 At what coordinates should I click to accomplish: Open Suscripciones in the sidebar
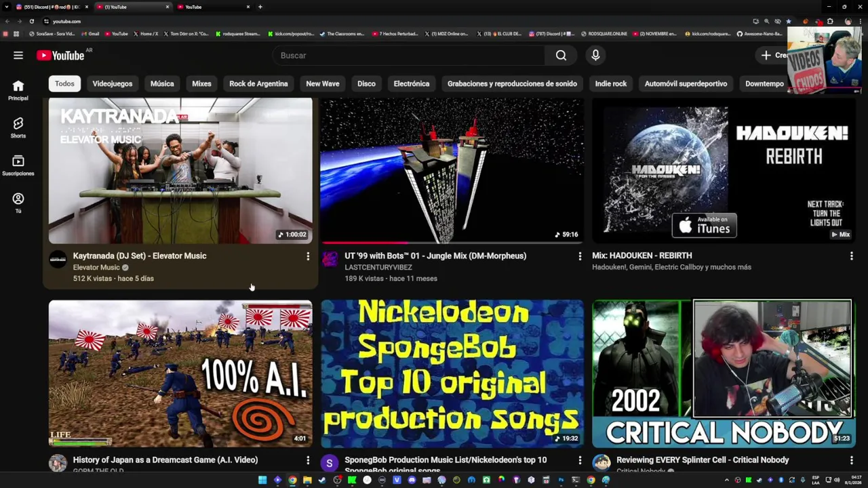click(x=18, y=165)
